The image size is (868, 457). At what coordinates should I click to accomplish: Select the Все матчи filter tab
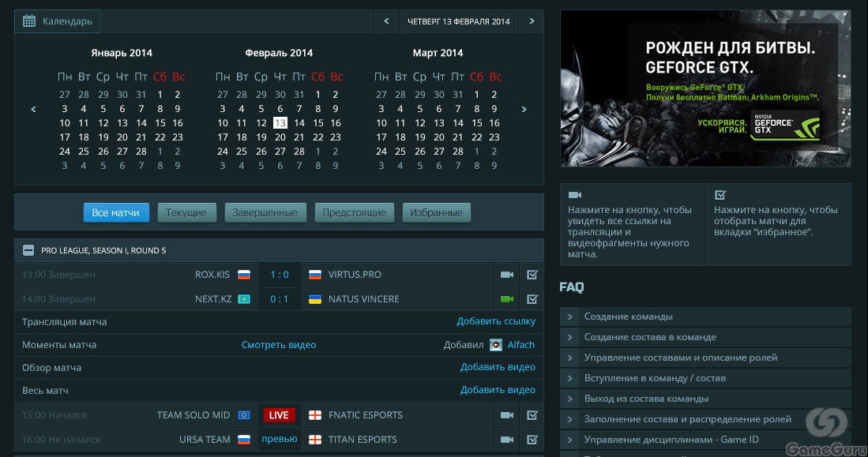(116, 212)
